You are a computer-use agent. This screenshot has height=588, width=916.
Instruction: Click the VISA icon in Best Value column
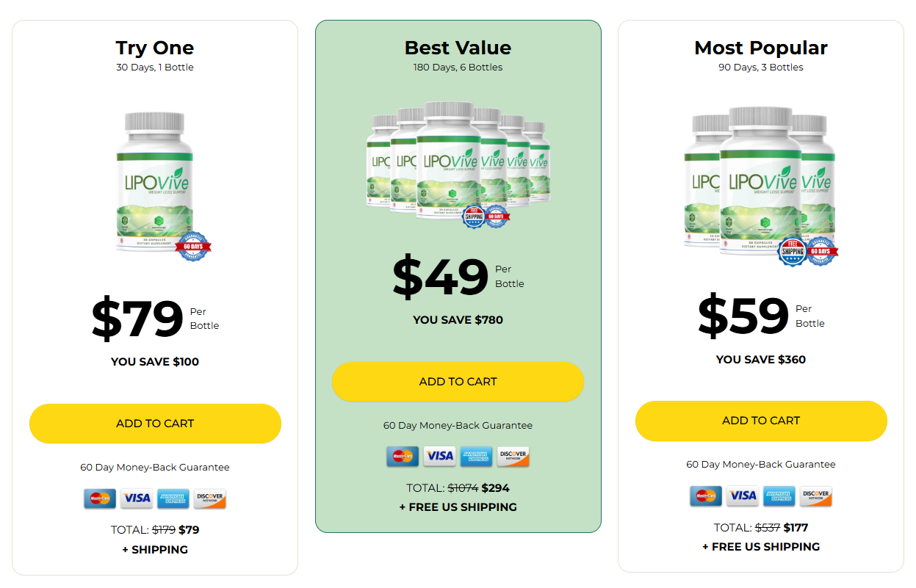click(439, 457)
